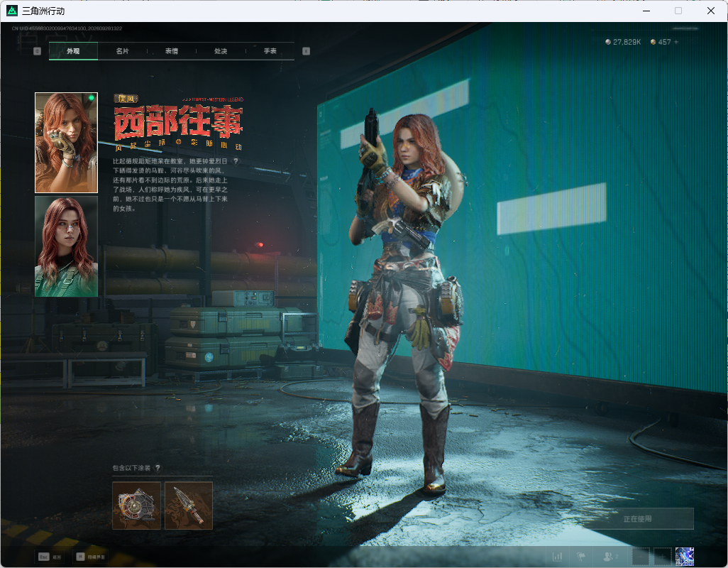
Task: Click the 正在使用 button
Action: [x=637, y=519]
